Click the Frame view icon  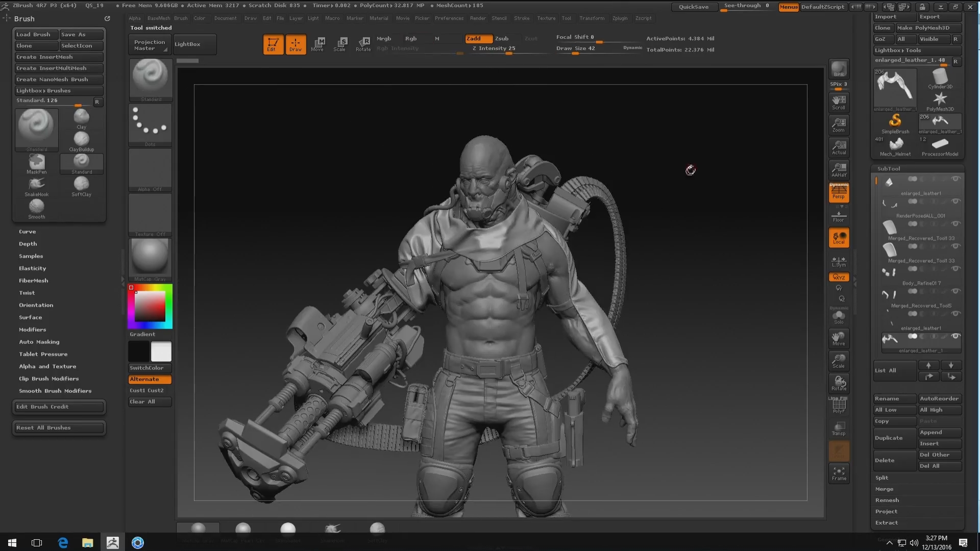839,473
